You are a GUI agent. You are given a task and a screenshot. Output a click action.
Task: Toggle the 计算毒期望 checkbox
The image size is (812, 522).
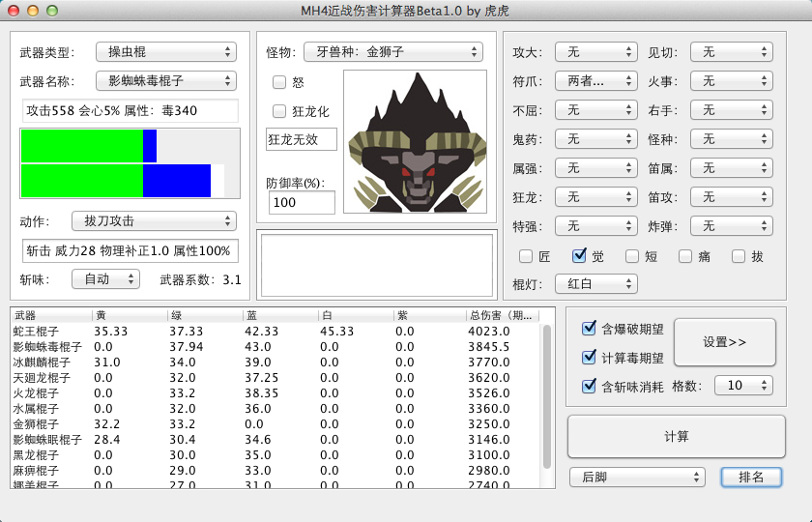[x=589, y=357]
